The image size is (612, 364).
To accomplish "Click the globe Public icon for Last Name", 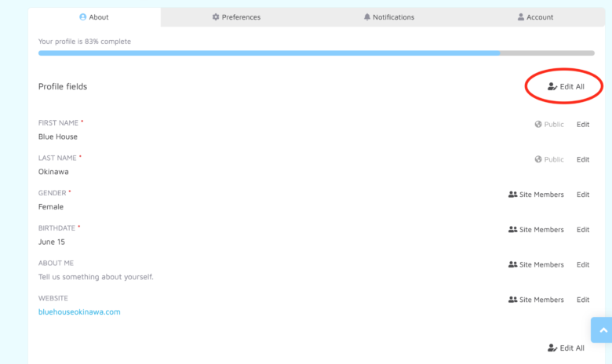I will 538,159.
